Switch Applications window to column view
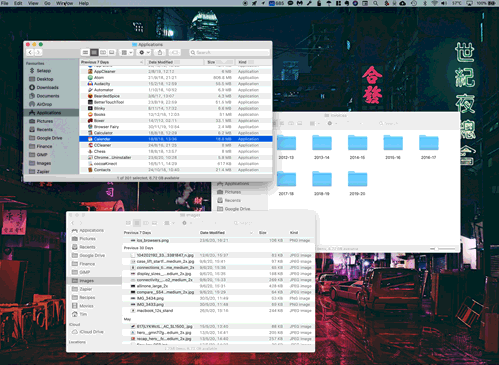The width and height of the screenshot is (499, 365). click(x=103, y=52)
